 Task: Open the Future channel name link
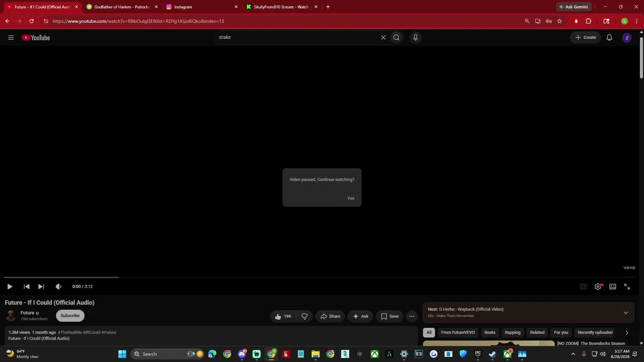27,313
